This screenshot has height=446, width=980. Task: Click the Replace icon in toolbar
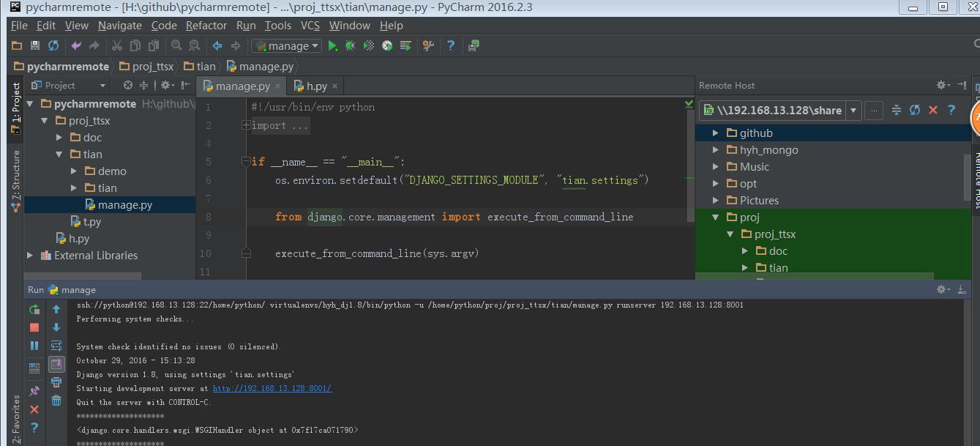195,45
